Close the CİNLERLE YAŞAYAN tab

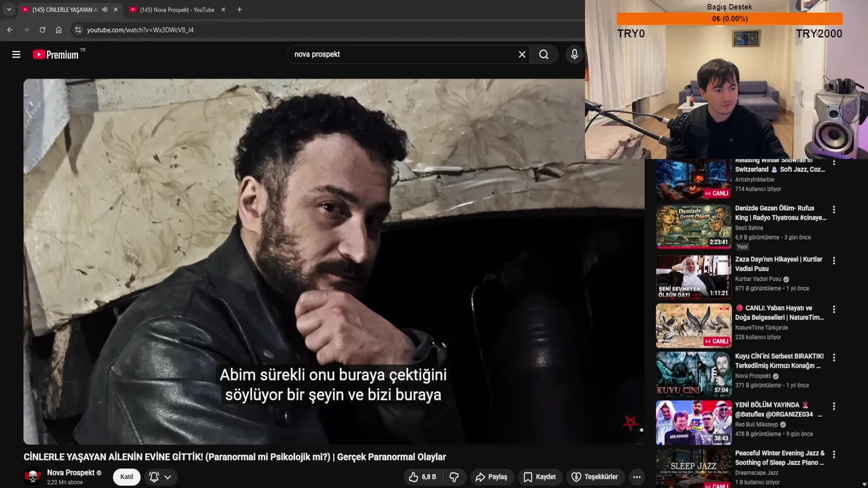click(115, 9)
